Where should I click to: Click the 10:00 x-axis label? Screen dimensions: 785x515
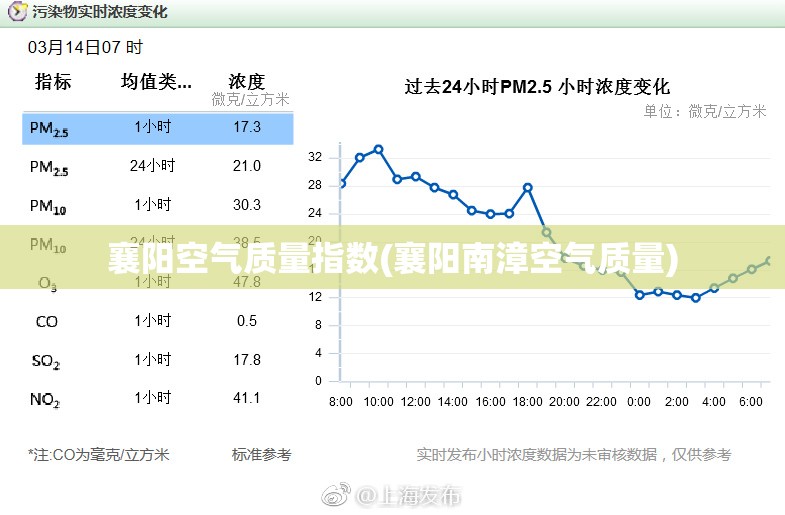click(378, 402)
